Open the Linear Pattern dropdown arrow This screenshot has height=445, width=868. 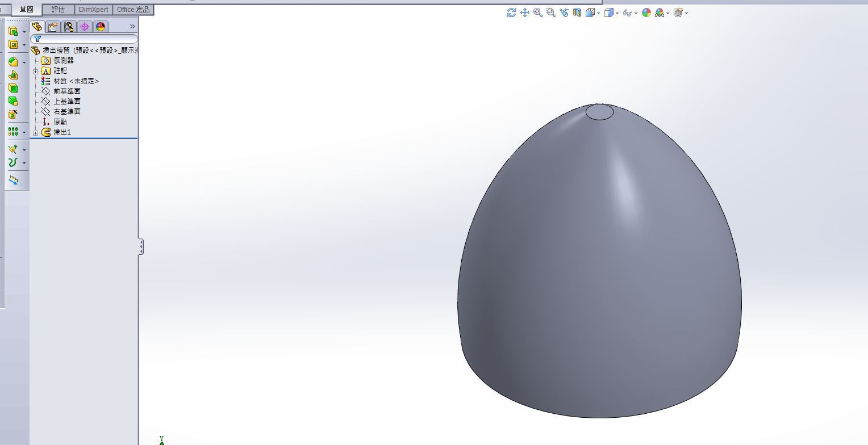[24, 132]
